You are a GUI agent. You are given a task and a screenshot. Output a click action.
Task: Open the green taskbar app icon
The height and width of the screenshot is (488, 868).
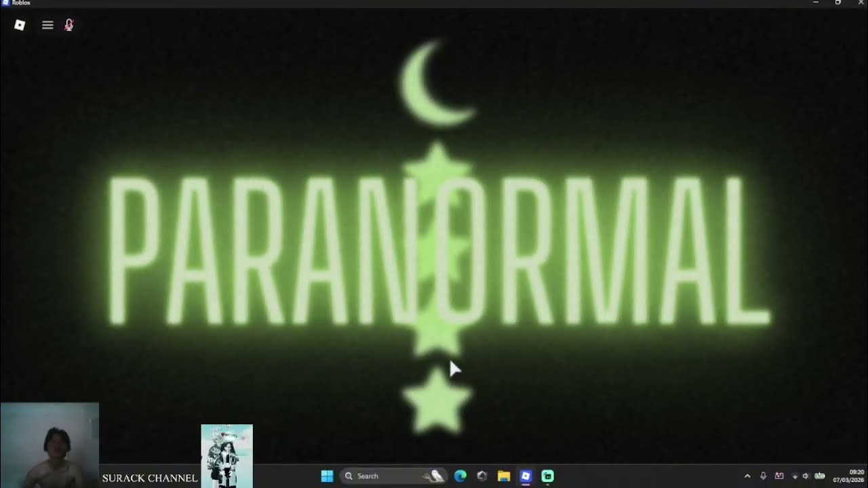pos(547,476)
